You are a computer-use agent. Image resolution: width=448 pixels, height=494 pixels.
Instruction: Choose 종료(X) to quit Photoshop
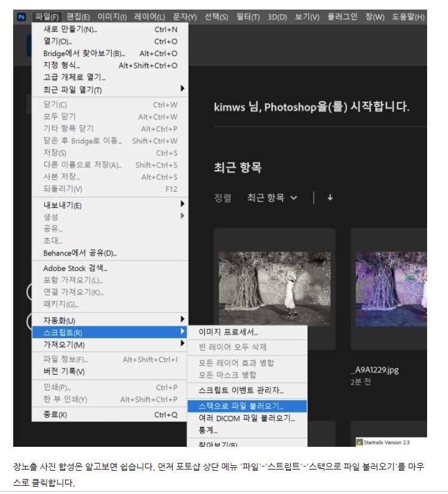pyautogui.click(x=110, y=415)
